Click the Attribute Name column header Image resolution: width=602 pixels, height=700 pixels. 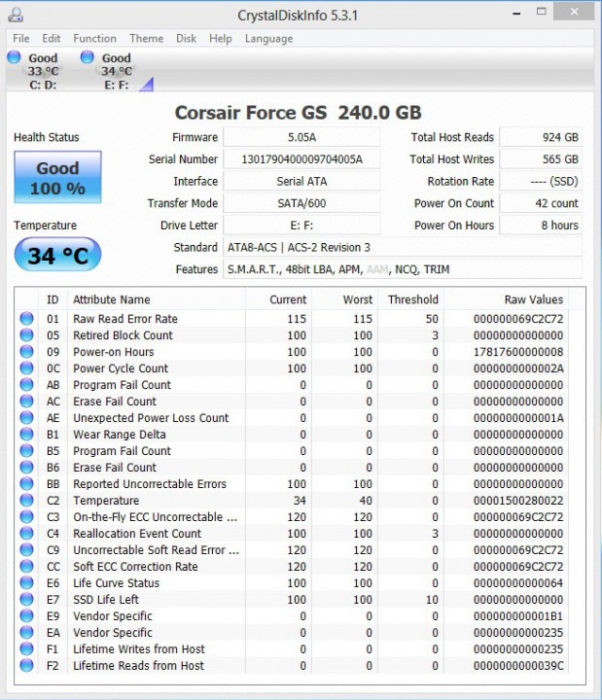(x=157, y=299)
